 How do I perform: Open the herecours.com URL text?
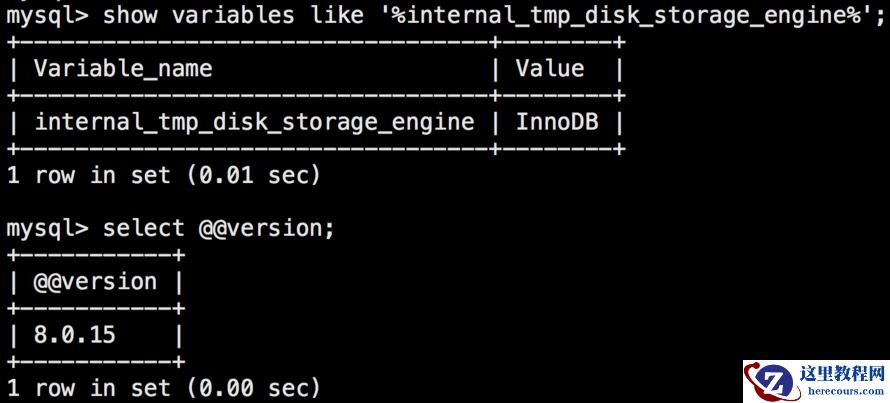click(842, 393)
